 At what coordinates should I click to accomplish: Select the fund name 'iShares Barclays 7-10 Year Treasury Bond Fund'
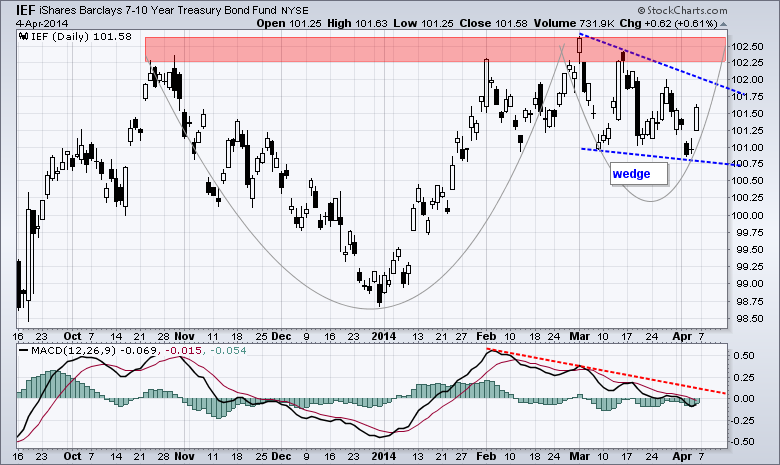158,10
